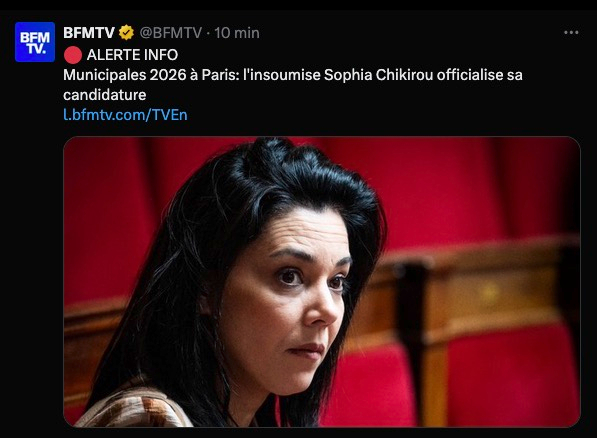Image resolution: width=597 pixels, height=438 pixels.
Task: Click the red circle alert emoji
Action: coord(73,55)
